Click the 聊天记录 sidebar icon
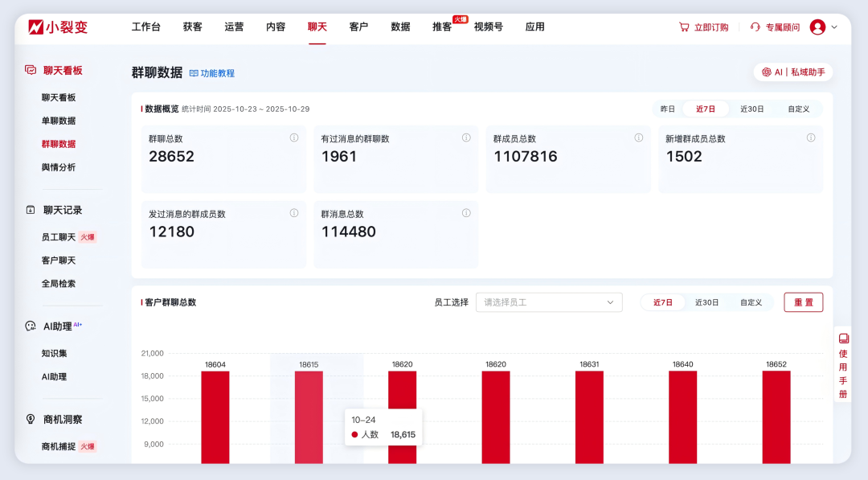 point(31,210)
